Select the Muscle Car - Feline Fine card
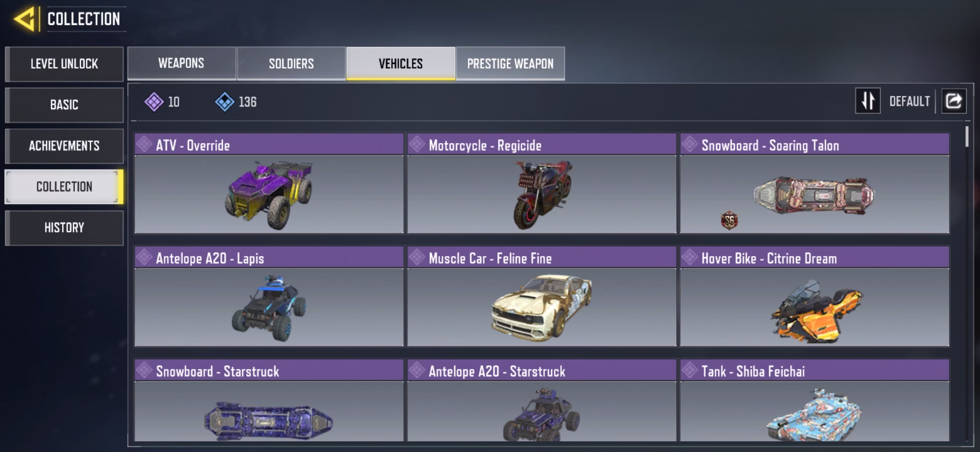The width and height of the screenshot is (980, 452). click(542, 296)
